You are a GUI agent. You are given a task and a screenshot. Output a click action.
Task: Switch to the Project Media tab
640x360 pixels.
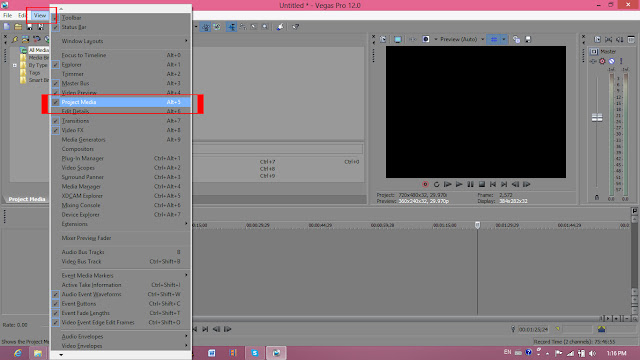[27, 199]
